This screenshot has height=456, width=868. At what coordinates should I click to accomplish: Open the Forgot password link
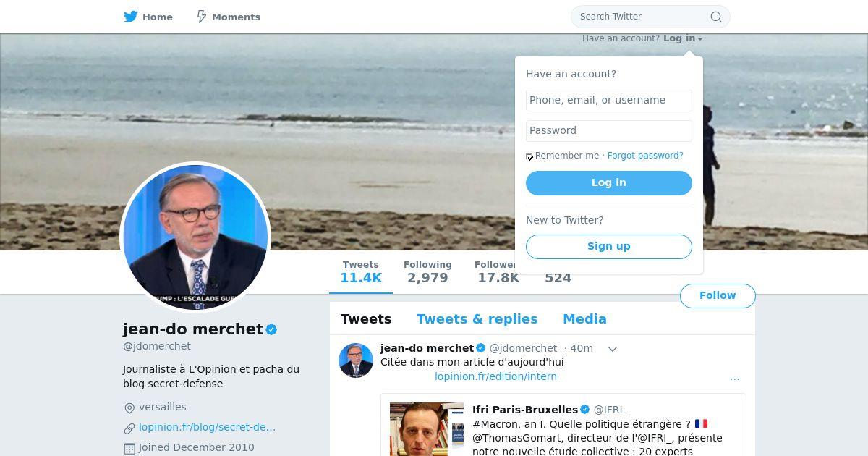pos(645,156)
